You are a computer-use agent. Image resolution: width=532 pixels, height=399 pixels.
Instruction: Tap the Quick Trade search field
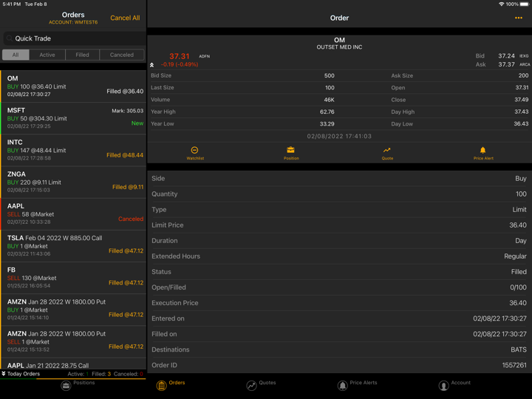[73, 38]
